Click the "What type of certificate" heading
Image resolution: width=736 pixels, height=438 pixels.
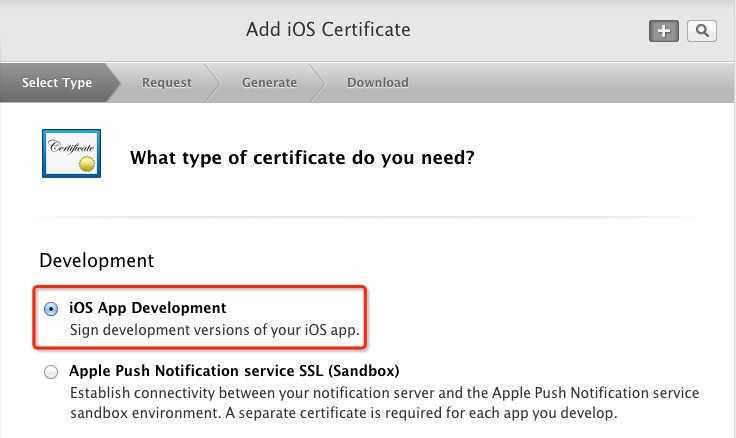302,158
